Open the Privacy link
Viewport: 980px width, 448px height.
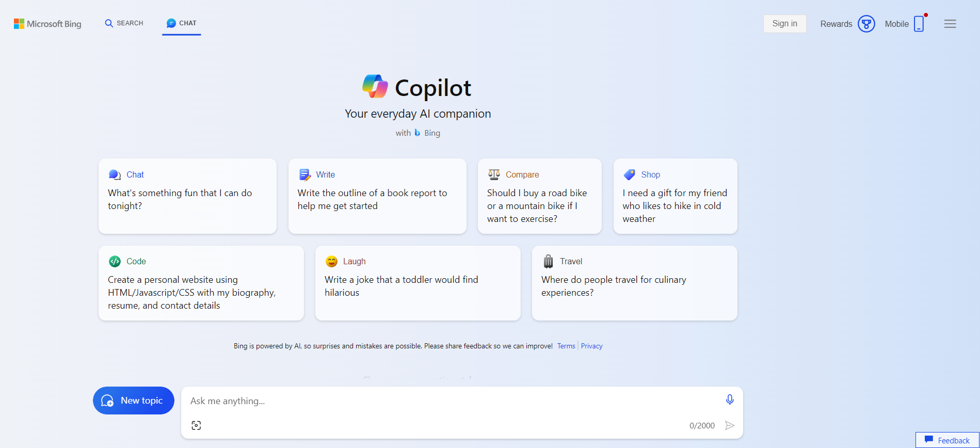[591, 346]
